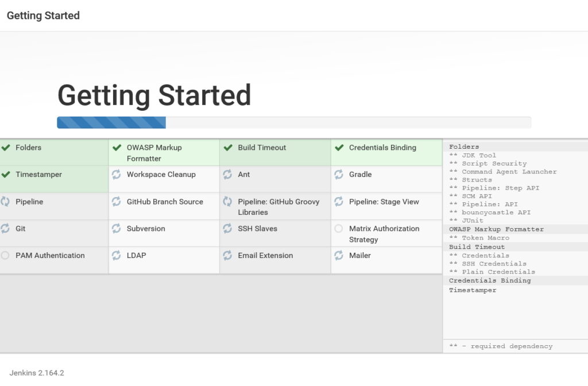
Task: Click the Workspace Cleanup label
Action: coord(161,175)
